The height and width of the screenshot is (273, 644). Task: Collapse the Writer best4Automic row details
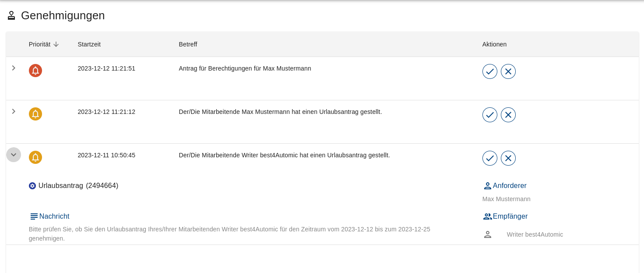[14, 155]
